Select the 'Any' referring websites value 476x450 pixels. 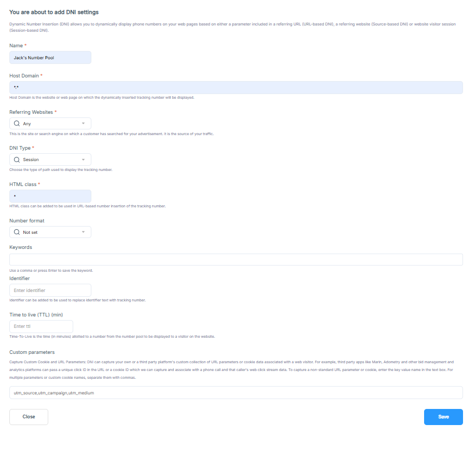tap(27, 124)
